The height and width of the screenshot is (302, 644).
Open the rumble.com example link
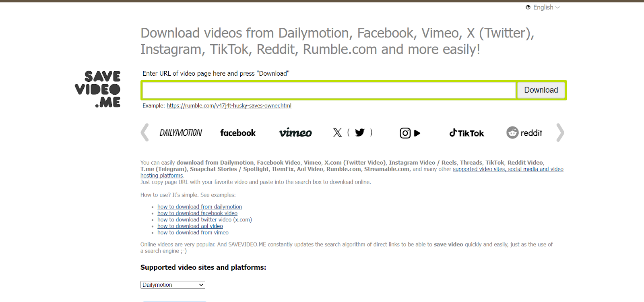[229, 105]
